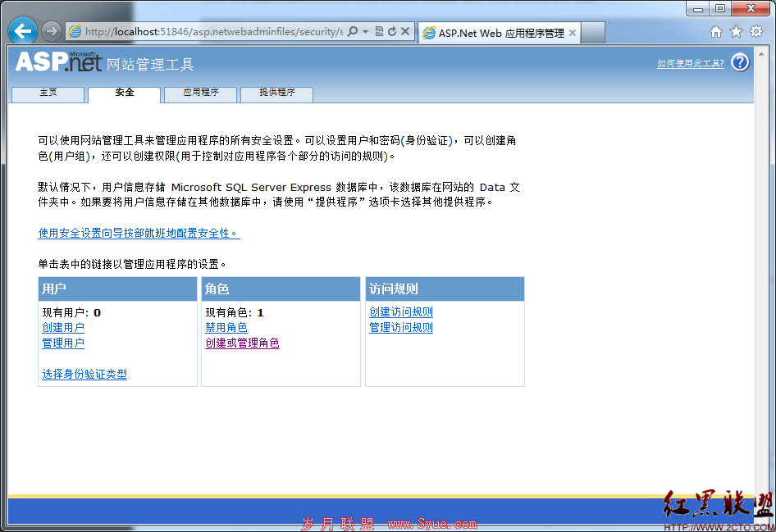Open a new blank browser tab
This screenshot has height=532, width=776.
pos(593,33)
